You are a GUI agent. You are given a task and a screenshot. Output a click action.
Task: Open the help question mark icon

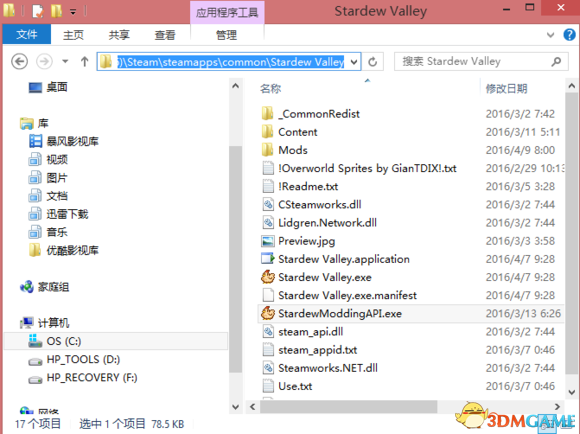tap(569, 35)
